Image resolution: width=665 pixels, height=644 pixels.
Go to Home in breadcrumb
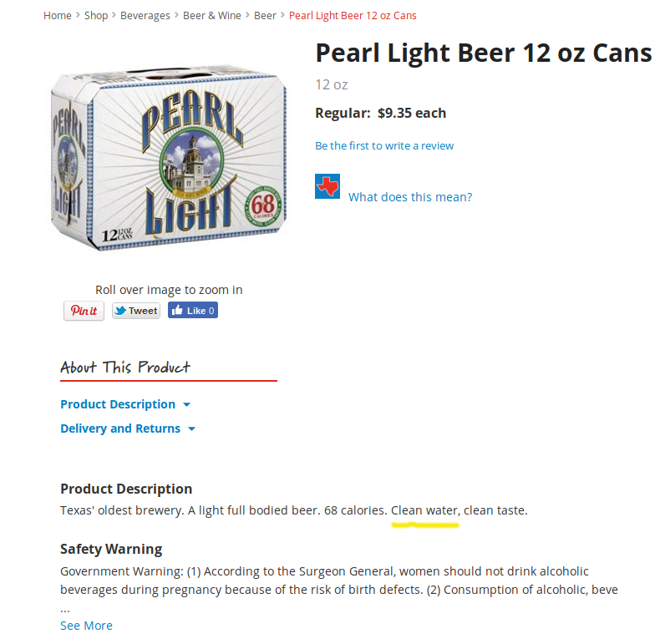(x=58, y=16)
